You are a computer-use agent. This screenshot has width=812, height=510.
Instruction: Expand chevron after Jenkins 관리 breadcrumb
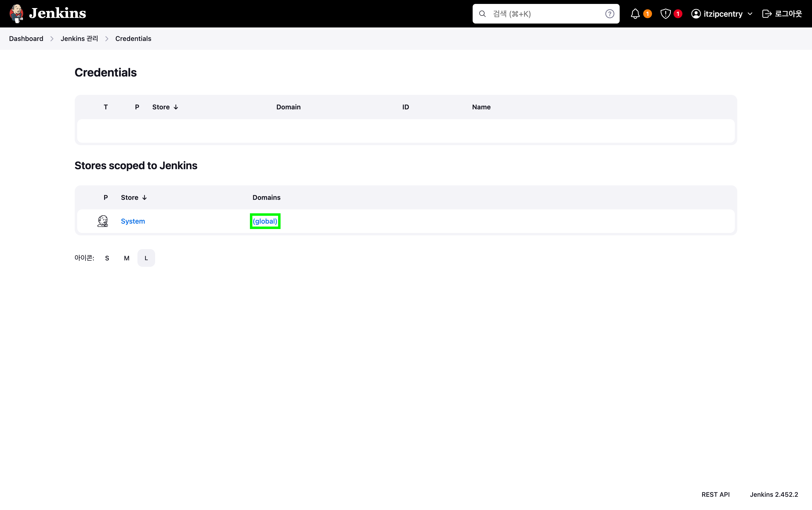(x=107, y=39)
